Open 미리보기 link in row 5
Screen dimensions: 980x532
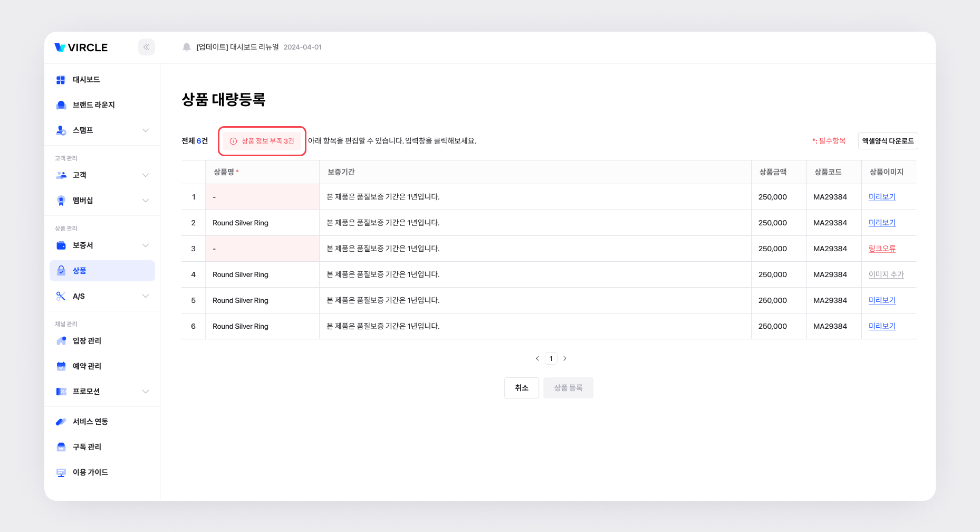(882, 300)
